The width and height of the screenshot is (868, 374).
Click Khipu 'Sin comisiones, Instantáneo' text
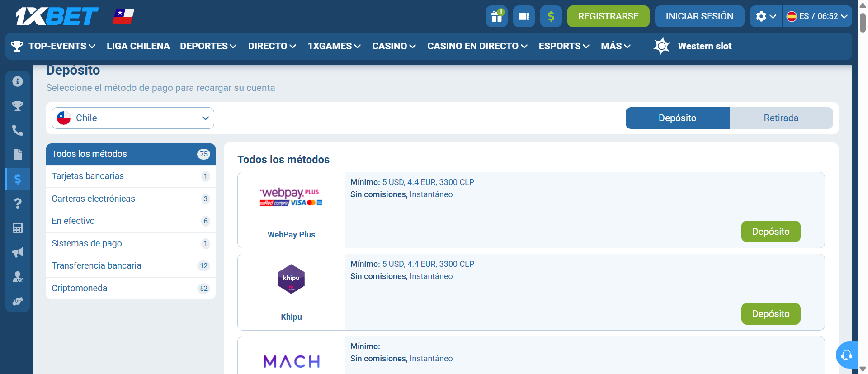point(401,276)
